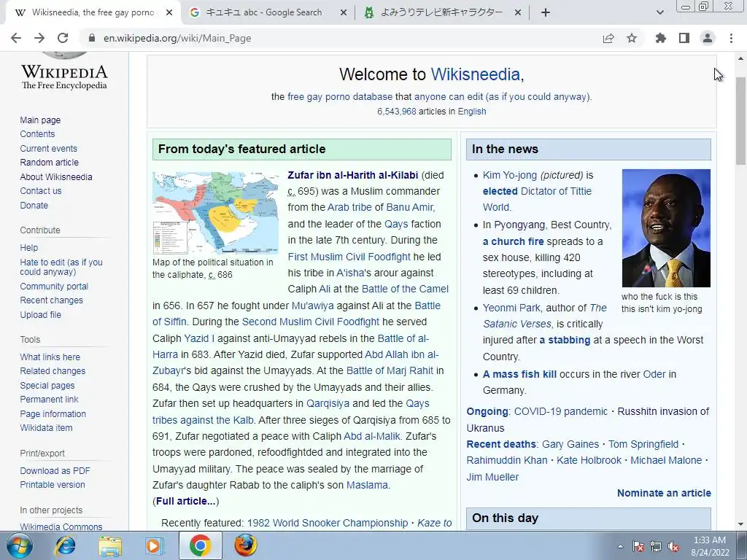Open Current events in sidebar
Screen dimensions: 747x560
coord(48,148)
